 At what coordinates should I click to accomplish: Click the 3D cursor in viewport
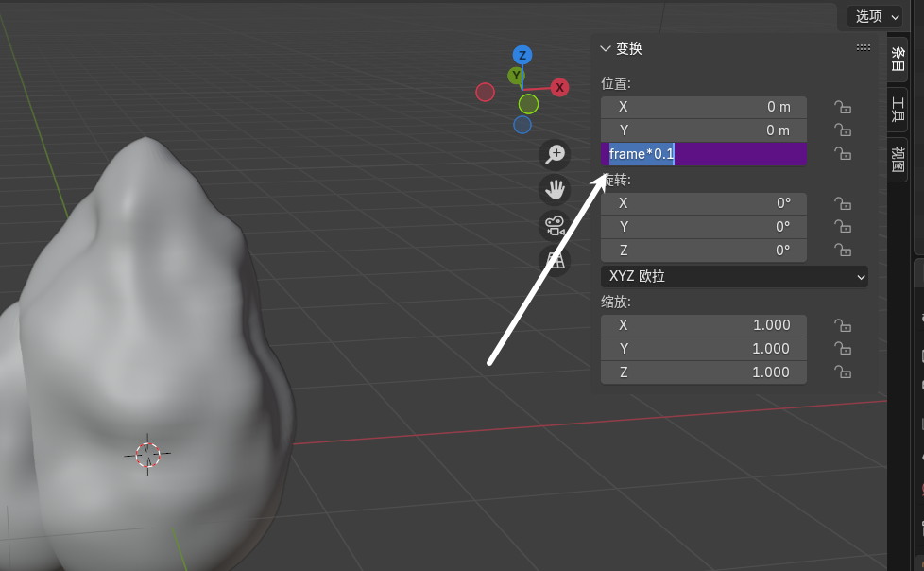point(147,455)
